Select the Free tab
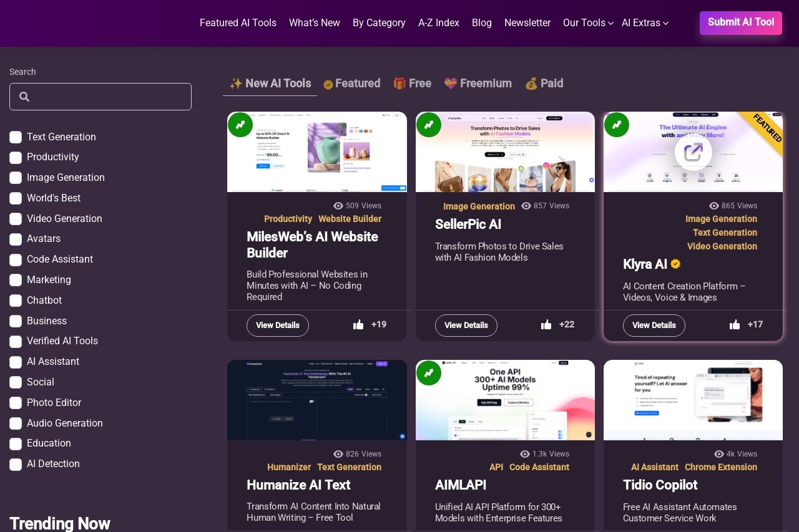The height and width of the screenshot is (532, 799). (412, 84)
